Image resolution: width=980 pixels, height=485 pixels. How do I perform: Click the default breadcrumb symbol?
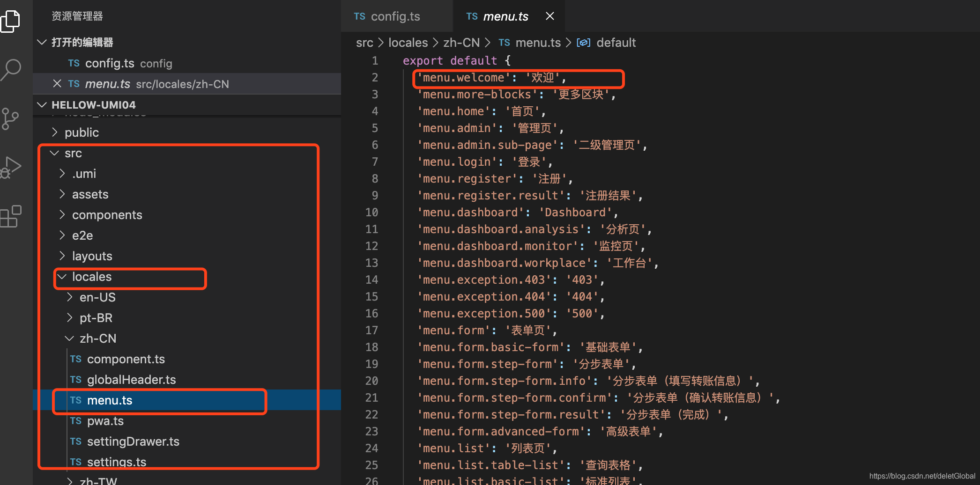tap(616, 43)
